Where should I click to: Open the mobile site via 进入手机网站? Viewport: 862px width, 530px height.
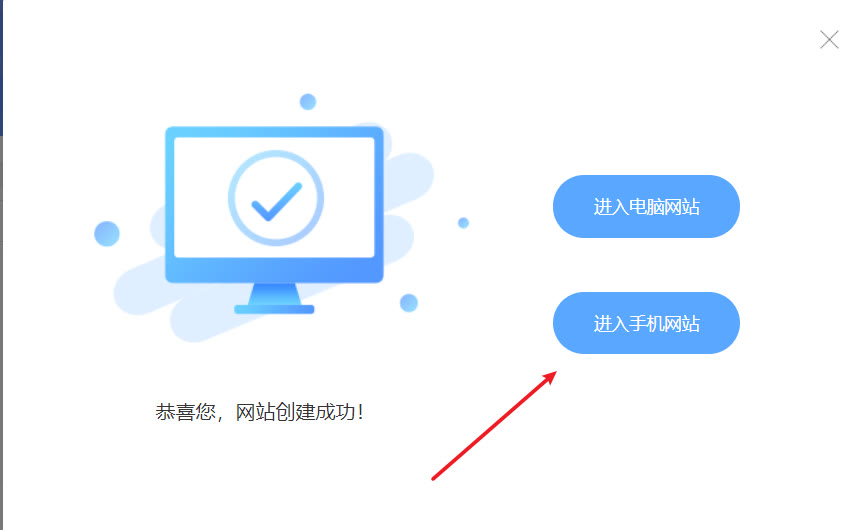(x=646, y=323)
